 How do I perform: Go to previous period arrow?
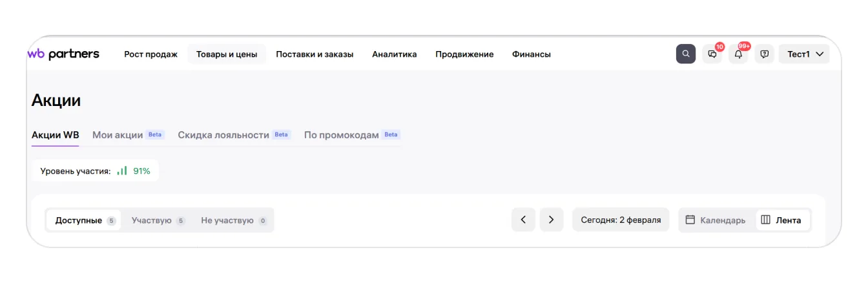(523, 220)
